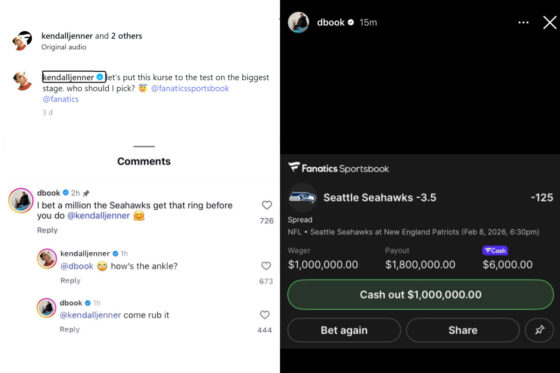Click the Seattle Seahawks team logo
The width and height of the screenshot is (560, 373).
pyautogui.click(x=302, y=198)
